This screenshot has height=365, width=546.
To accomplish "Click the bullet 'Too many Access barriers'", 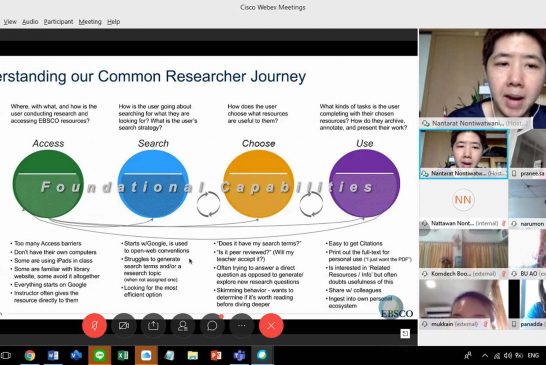I will click(x=47, y=243).
